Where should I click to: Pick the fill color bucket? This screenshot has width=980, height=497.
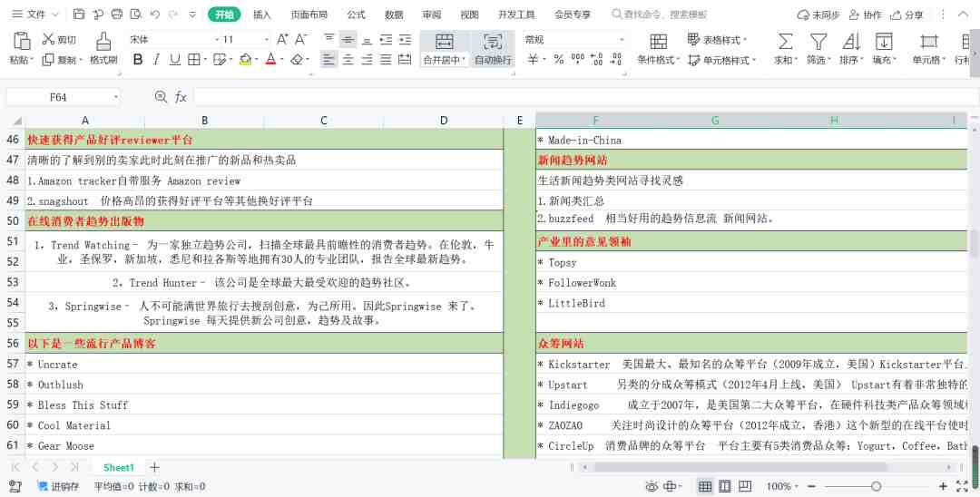click(245, 59)
